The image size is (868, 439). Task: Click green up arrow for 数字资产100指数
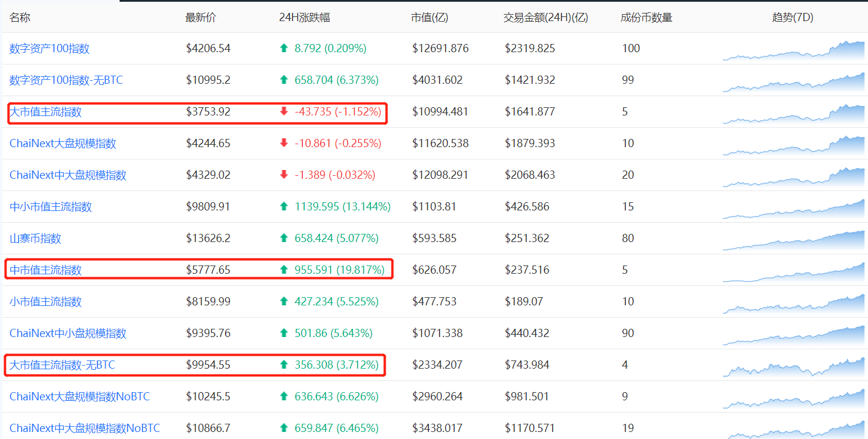[x=284, y=49]
